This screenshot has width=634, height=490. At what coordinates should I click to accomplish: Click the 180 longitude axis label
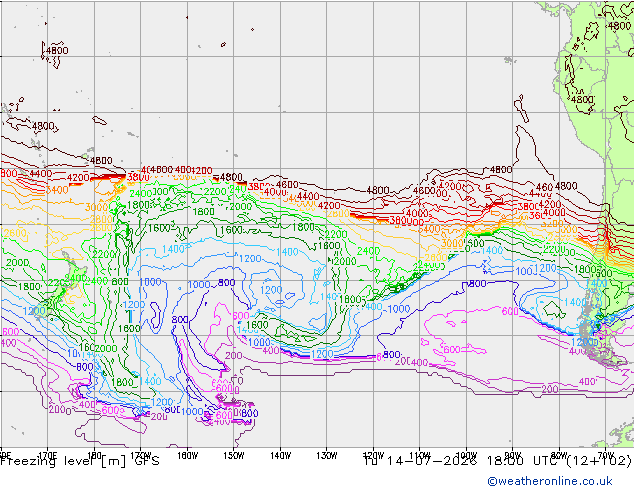(94, 455)
